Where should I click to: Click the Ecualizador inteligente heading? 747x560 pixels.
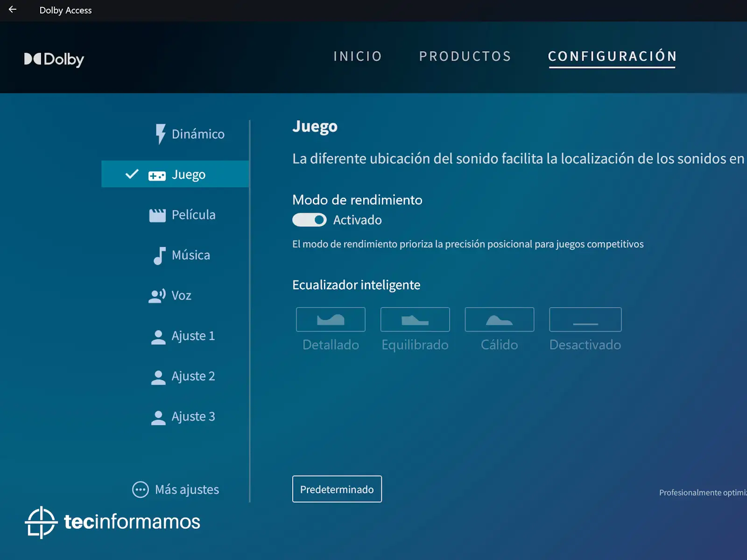[x=356, y=285]
